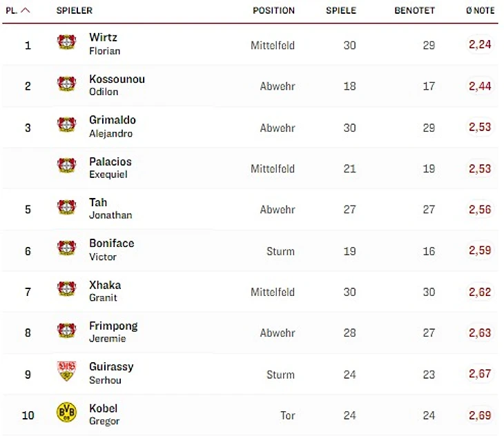
Task: Click club crest next to Grimaldo
Action: click(x=66, y=124)
